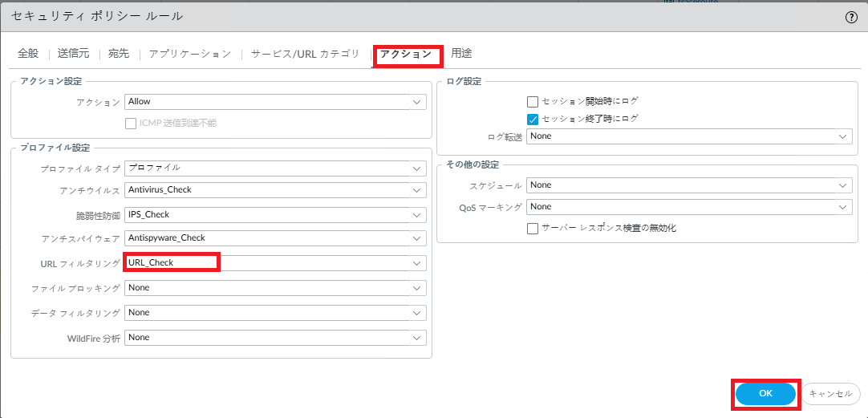Switch to the 全般 tab
This screenshot has width=868, height=418.
pyautogui.click(x=28, y=54)
